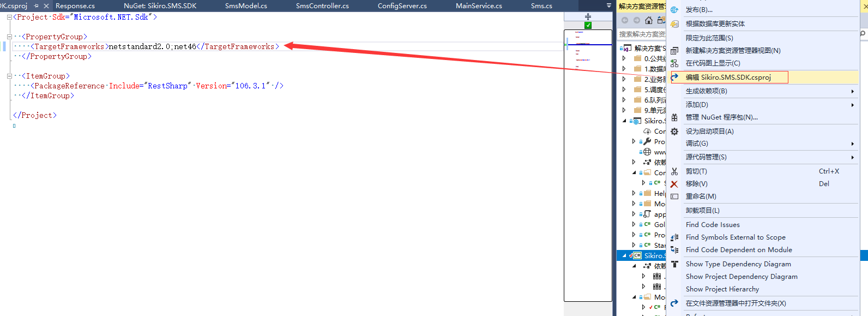Select the Gol C# file tree node

click(x=660, y=224)
